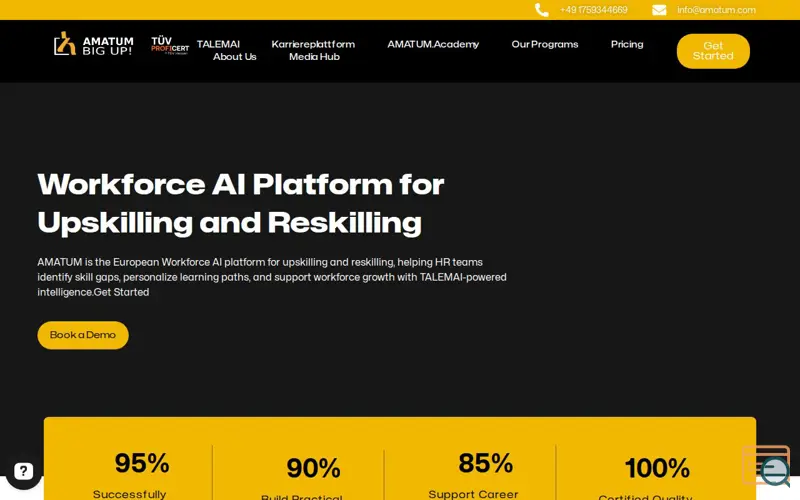Click the AMATUM description paragraph
The image size is (800, 500).
pyautogui.click(x=272, y=277)
